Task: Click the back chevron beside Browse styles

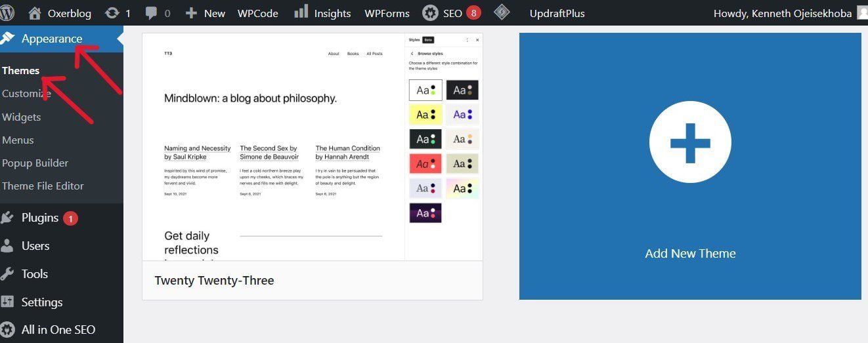Action: pos(412,53)
